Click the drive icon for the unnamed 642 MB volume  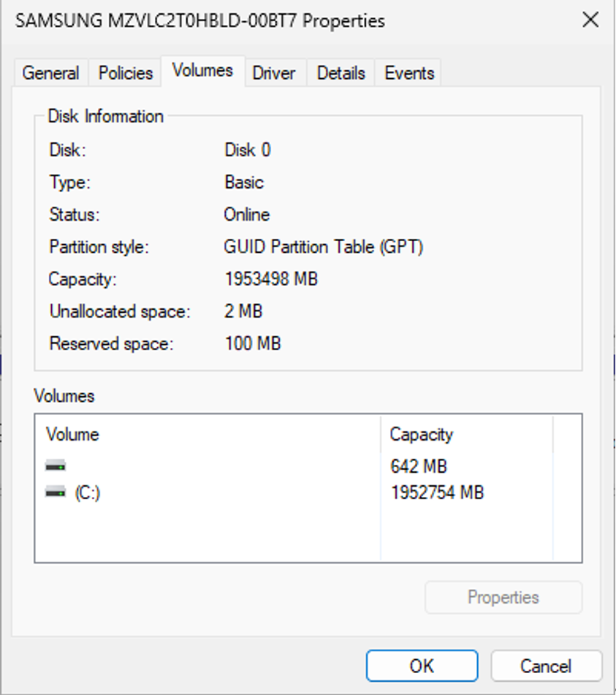[x=56, y=466]
